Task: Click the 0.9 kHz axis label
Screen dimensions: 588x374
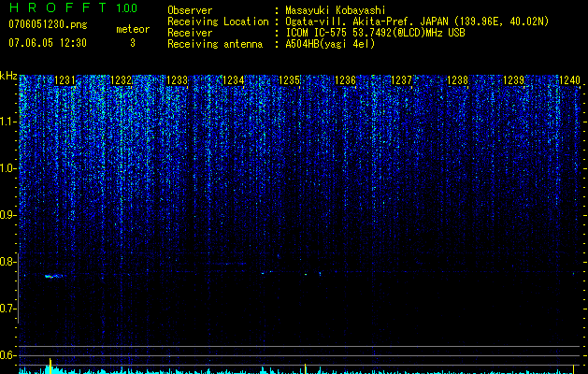Action: (7, 215)
